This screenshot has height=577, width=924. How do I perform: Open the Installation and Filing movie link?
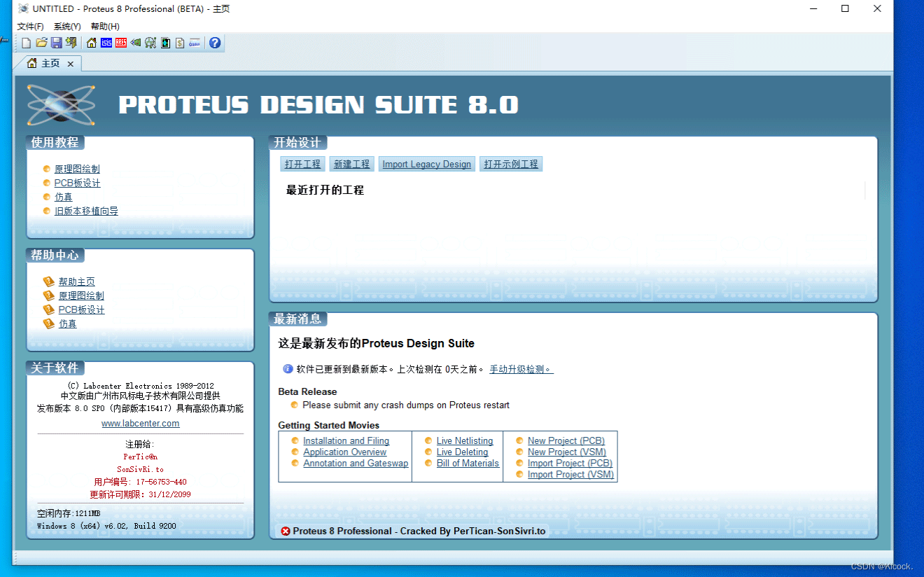click(x=346, y=441)
